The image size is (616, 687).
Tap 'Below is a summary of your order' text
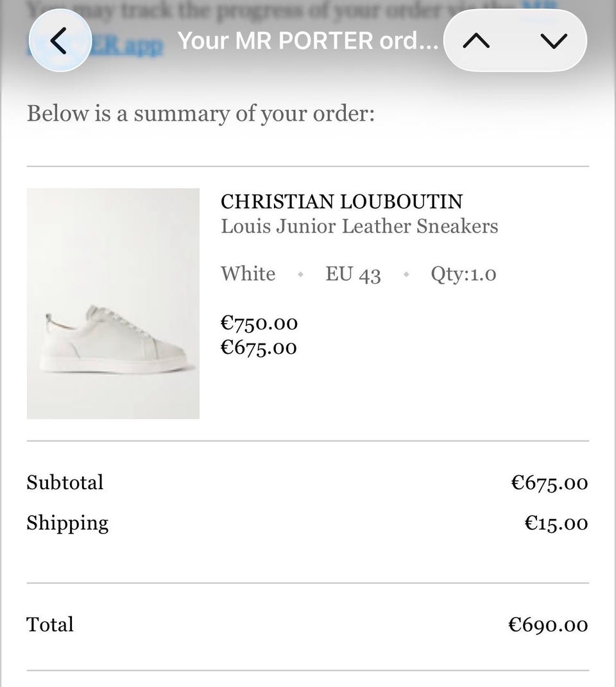[x=200, y=114]
